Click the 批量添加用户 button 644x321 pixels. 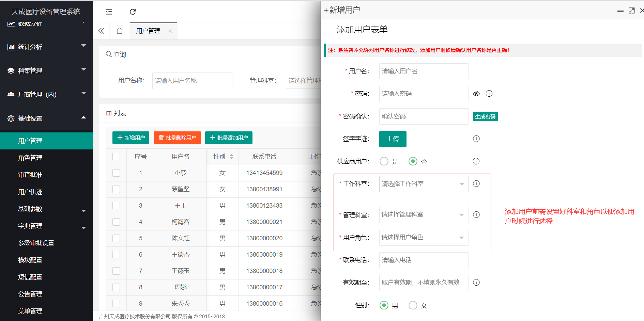click(229, 138)
